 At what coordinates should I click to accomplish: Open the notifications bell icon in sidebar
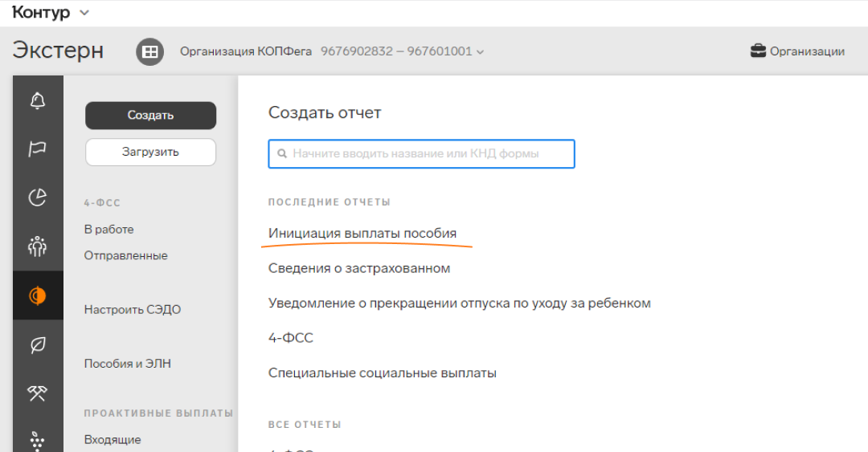point(38,100)
